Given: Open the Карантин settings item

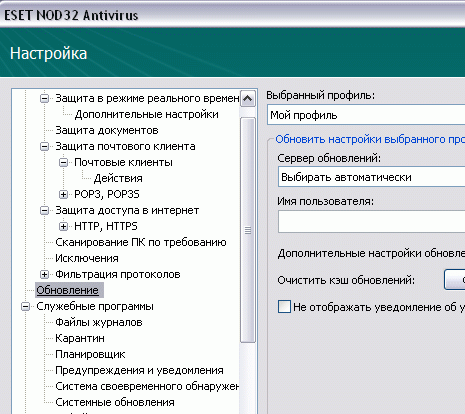Looking at the screenshot, I should (80, 338).
